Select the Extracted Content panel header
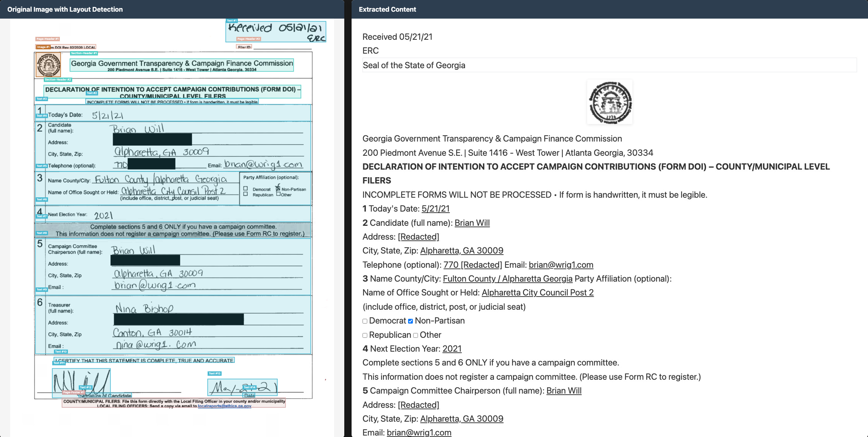 click(x=387, y=9)
